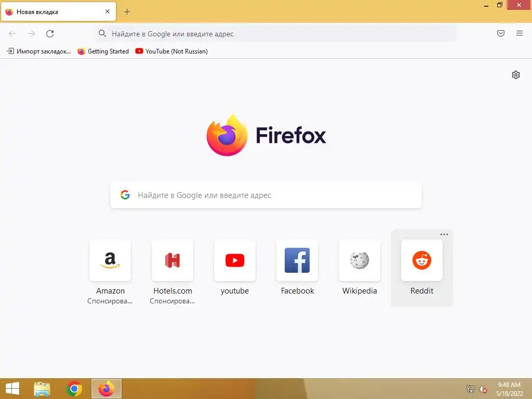This screenshot has height=399, width=532.
Task: Open the three-dot menu on the Reddit tile
Action: click(444, 234)
